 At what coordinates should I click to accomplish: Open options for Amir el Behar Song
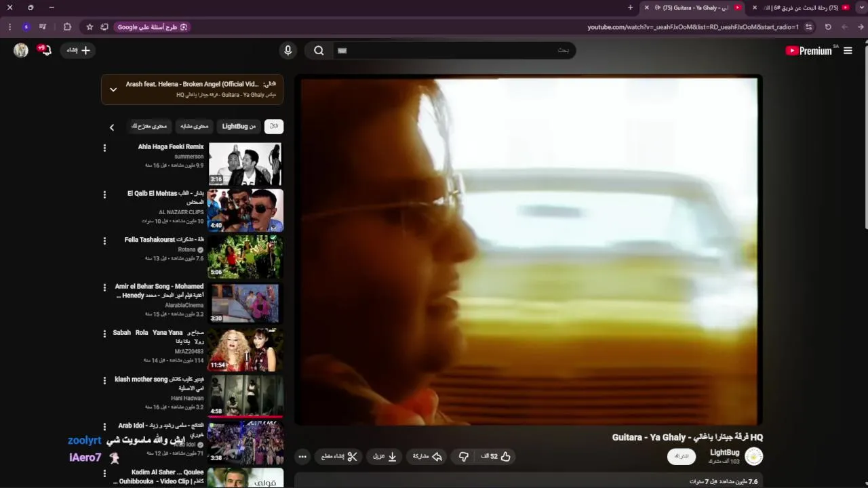(x=104, y=287)
